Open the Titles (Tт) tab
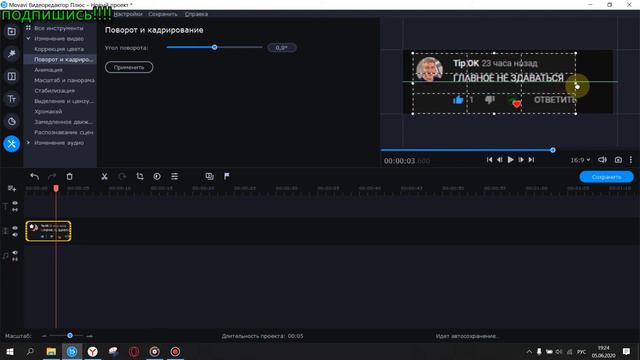Viewport: 640px width, 360px height. [11, 99]
